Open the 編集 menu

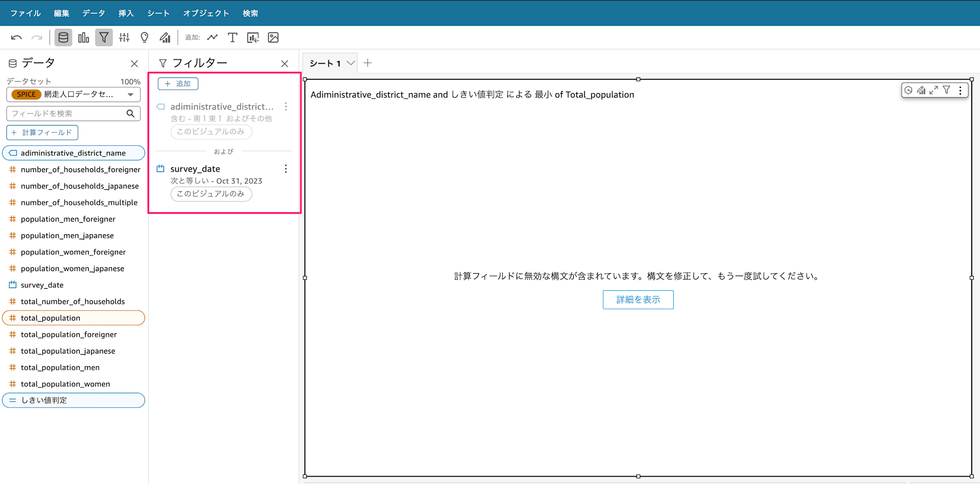(62, 13)
